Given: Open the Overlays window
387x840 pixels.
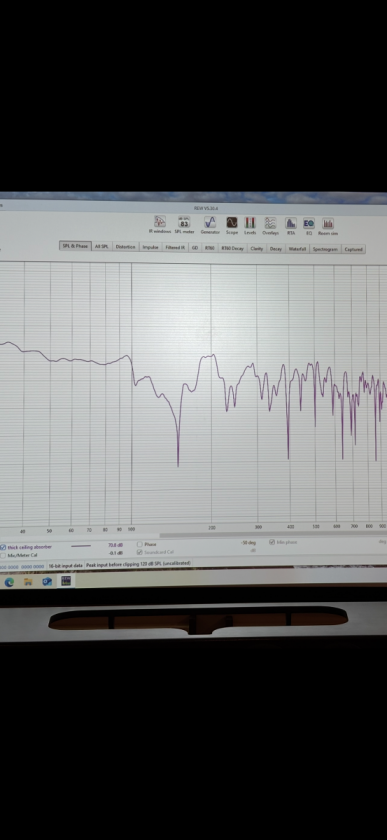Looking at the screenshot, I should (x=270, y=225).
